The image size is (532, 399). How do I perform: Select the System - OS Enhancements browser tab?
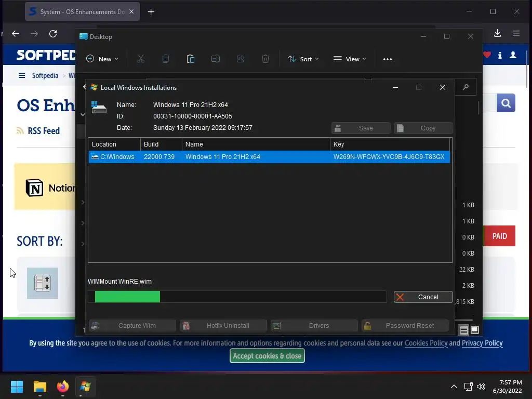click(82, 11)
